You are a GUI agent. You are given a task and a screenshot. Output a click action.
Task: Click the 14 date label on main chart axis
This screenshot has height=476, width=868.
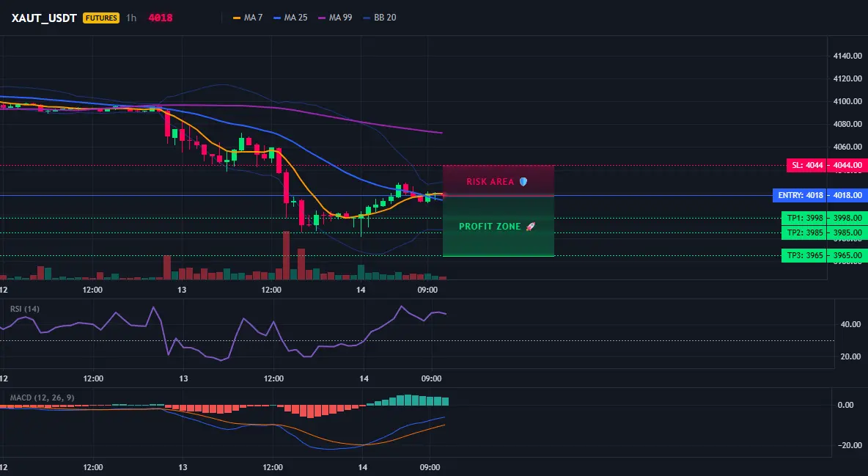pos(361,290)
